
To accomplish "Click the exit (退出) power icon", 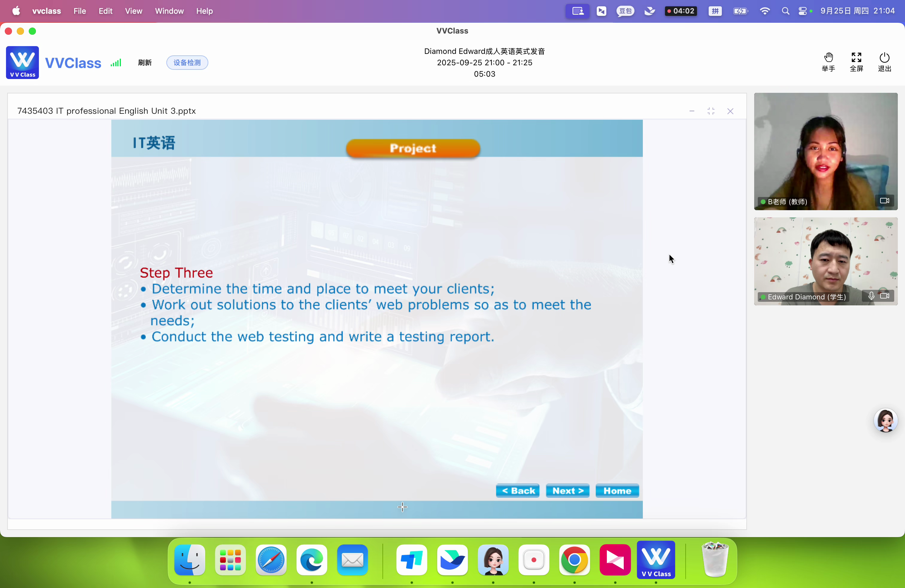I will point(884,62).
